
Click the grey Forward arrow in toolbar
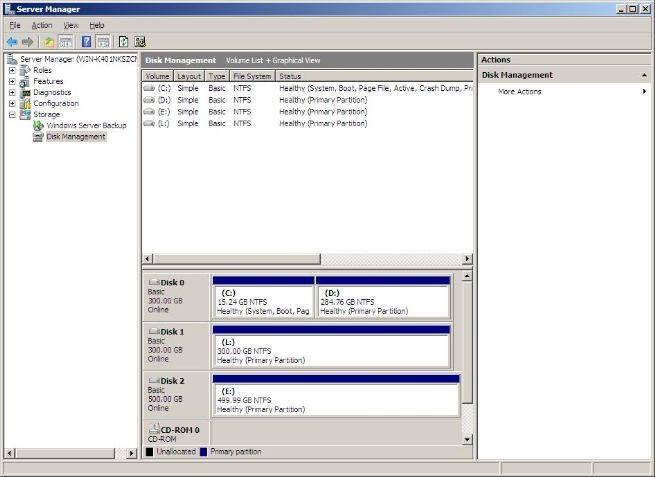pyautogui.click(x=28, y=42)
